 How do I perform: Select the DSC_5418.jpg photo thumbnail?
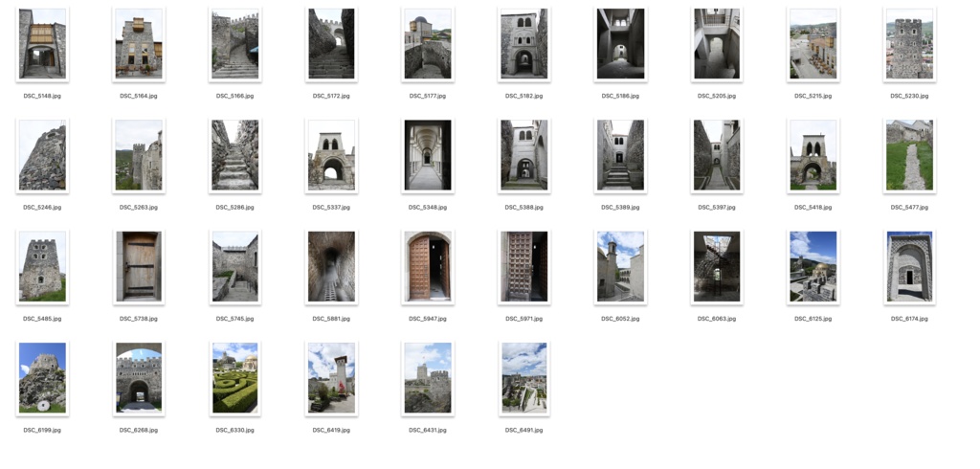pos(813,155)
